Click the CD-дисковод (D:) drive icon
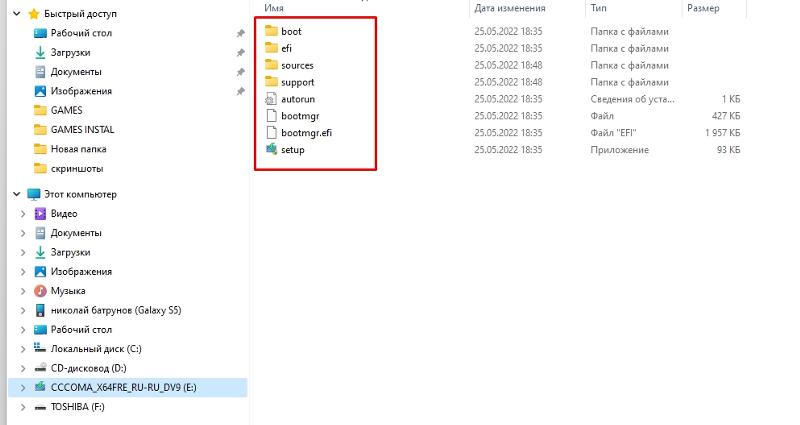 coord(40,368)
